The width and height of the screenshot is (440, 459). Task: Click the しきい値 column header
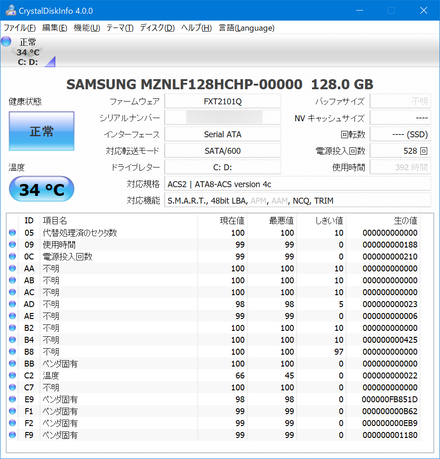pyautogui.click(x=329, y=221)
